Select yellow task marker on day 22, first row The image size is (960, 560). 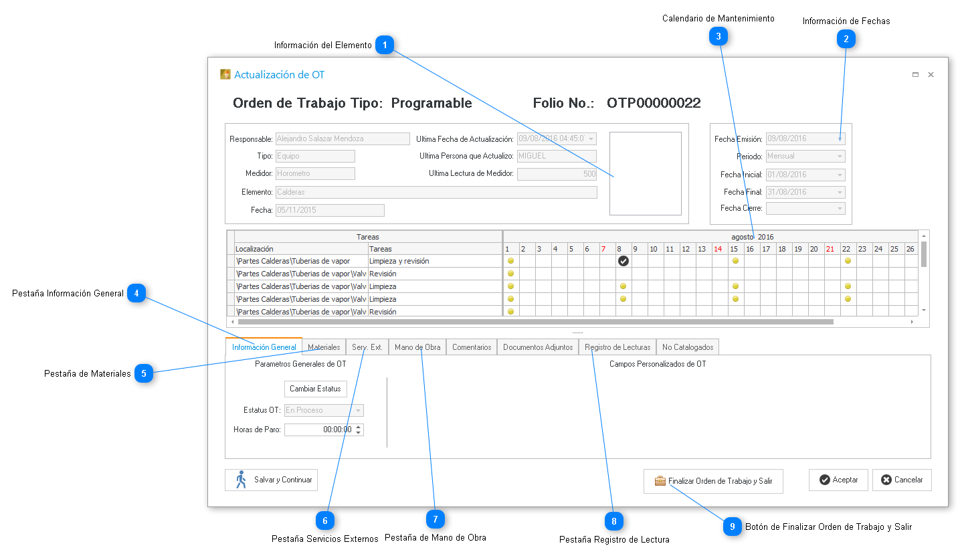848,261
